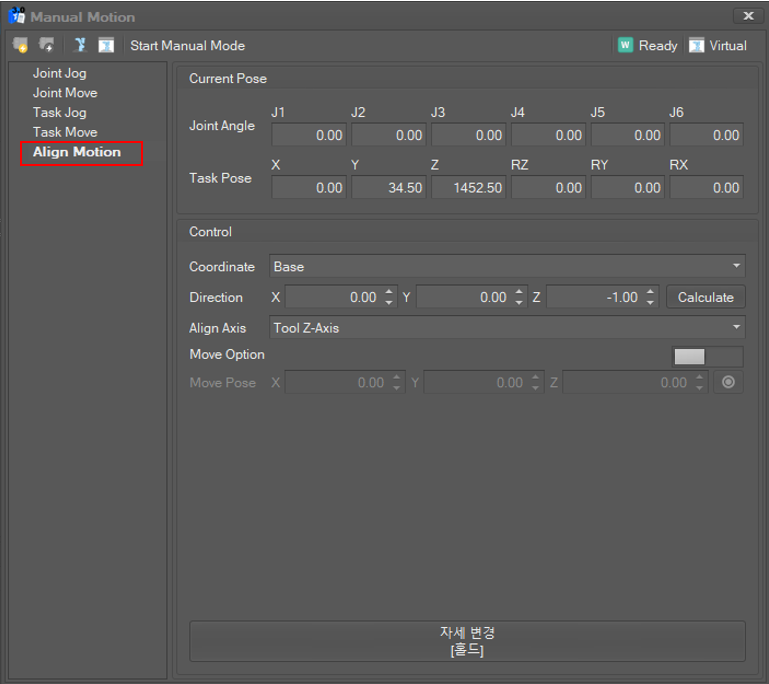This screenshot has width=769, height=684.
Task: Switch to Task Move mode
Action: 65,132
